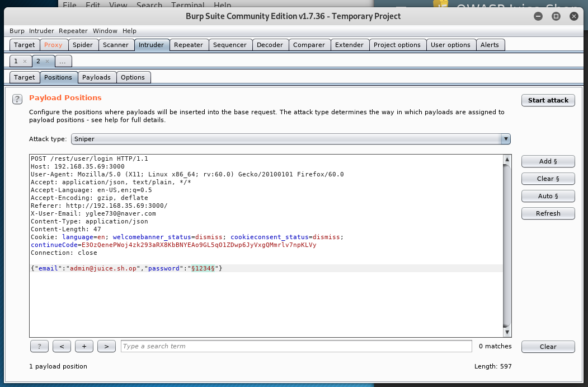Switch to the Scanner tab
This screenshot has width=588, height=387.
(115, 45)
